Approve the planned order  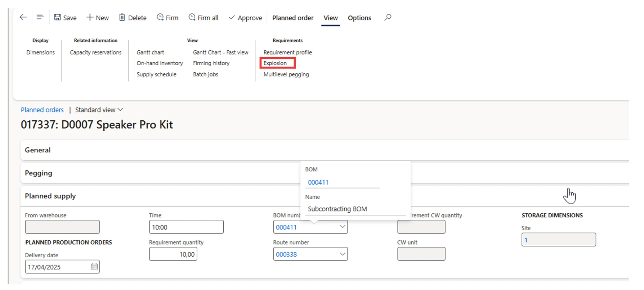pos(246,18)
